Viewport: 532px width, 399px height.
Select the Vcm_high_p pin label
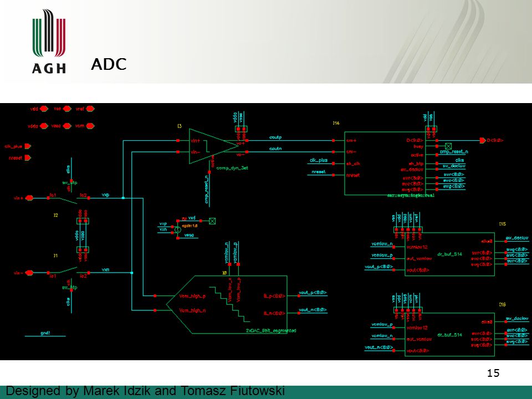(192, 296)
